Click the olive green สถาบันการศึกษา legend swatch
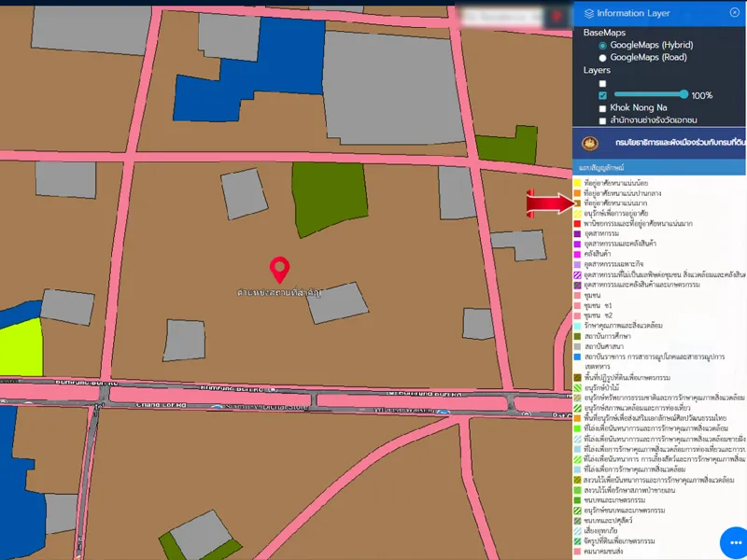This screenshot has width=747, height=560. pos(578,336)
